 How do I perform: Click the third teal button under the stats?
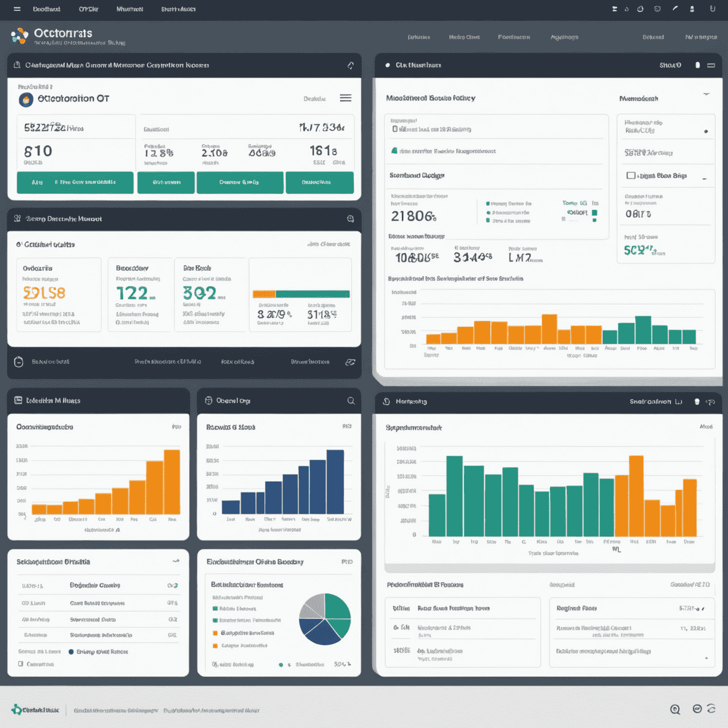pyautogui.click(x=240, y=182)
